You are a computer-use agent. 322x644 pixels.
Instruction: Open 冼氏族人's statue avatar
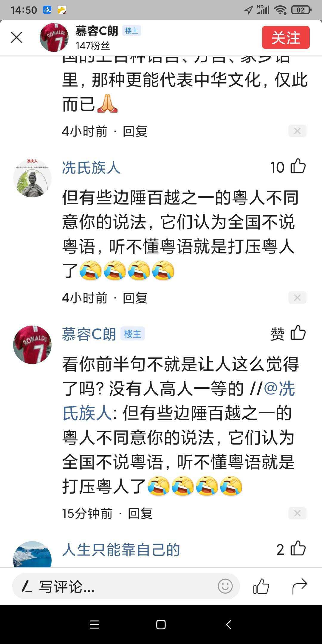[x=32, y=178]
